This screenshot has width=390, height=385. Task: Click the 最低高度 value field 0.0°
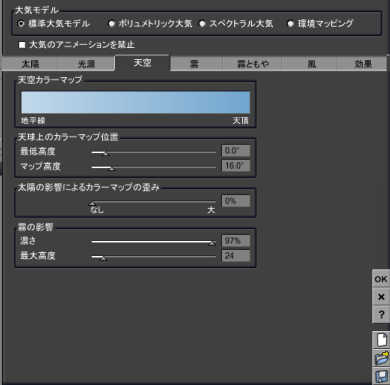tap(236, 151)
